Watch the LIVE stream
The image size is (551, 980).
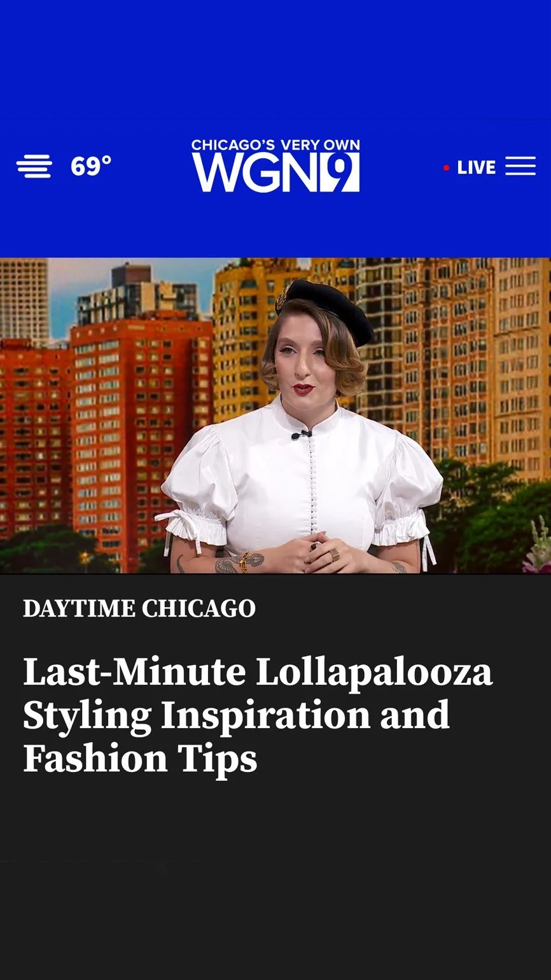(x=476, y=167)
